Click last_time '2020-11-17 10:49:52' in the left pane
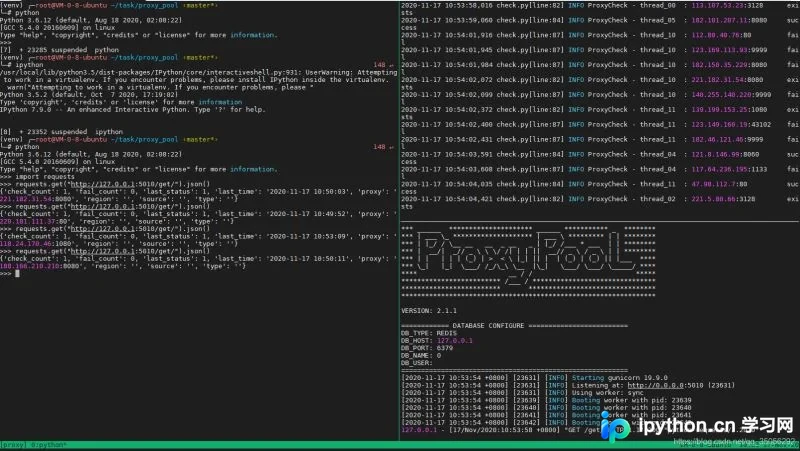This screenshot has height=451, width=800. pyautogui.click(x=310, y=214)
